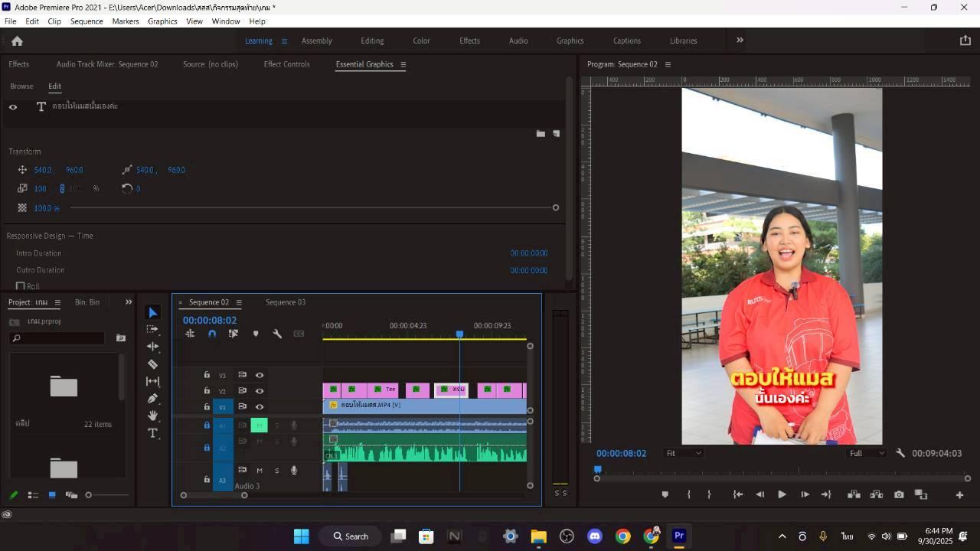Click the opacity slider handle
The image size is (980, 551).
(555, 207)
